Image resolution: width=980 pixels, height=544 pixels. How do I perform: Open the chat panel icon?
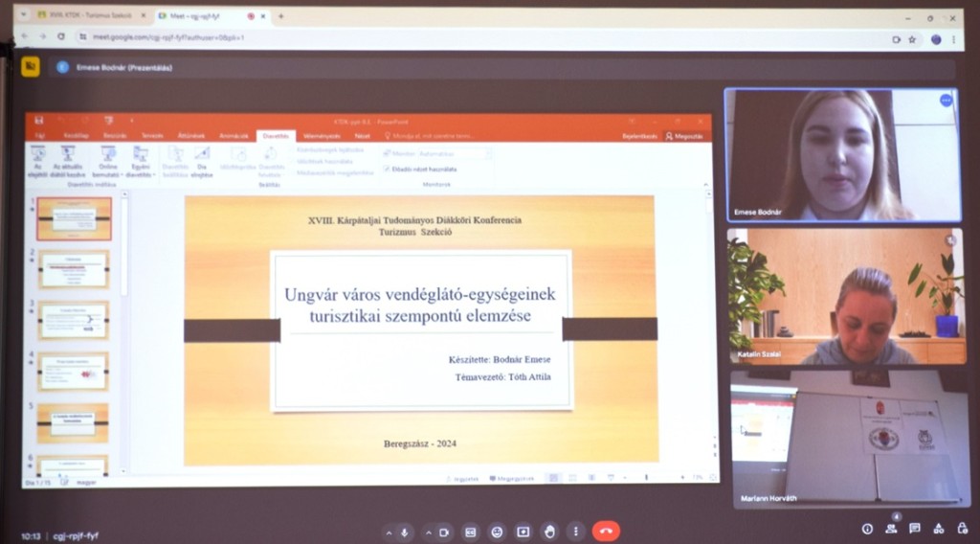coord(915,528)
